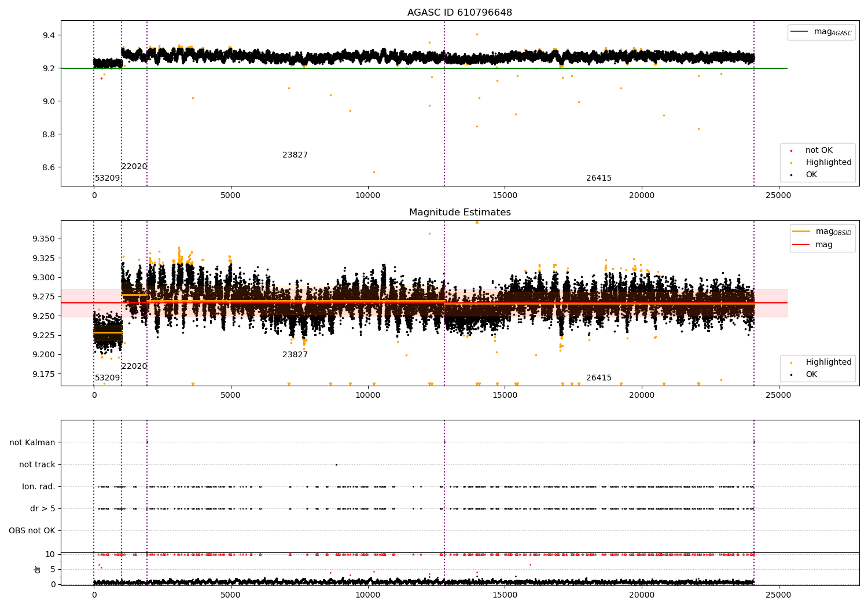Click the 'Magnitude Estimates' panel title
This screenshot has width=868, height=608.
[459, 213]
